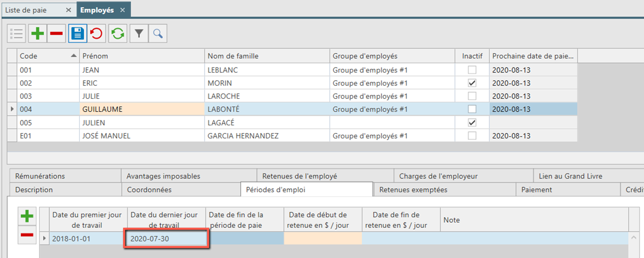Select the row indicator for employee 004
This screenshot has height=258, width=644.
[12, 109]
